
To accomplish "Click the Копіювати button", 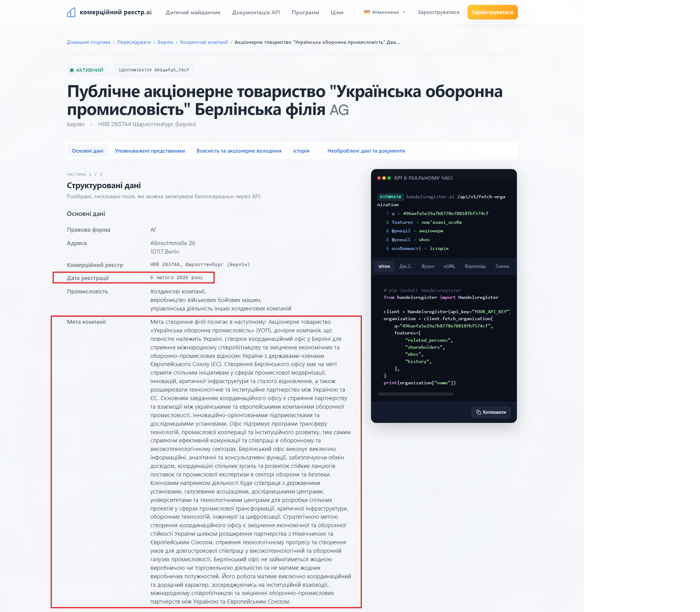I will click(x=491, y=412).
